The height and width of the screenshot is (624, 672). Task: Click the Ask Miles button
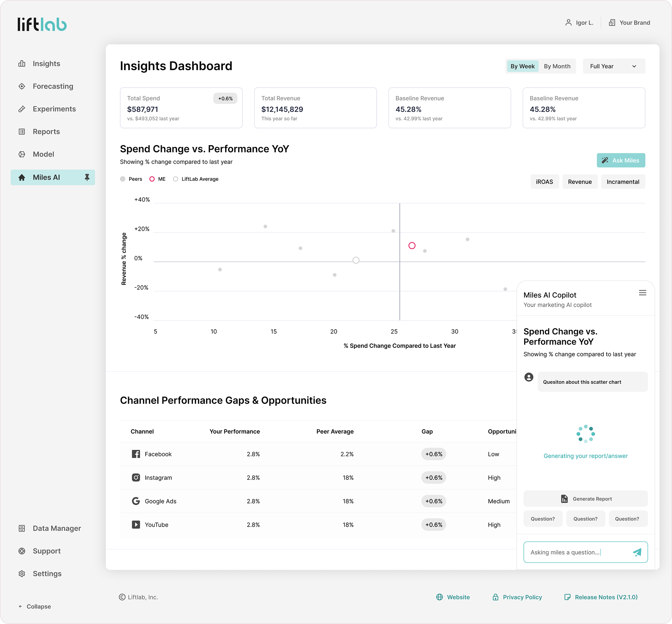click(x=620, y=160)
